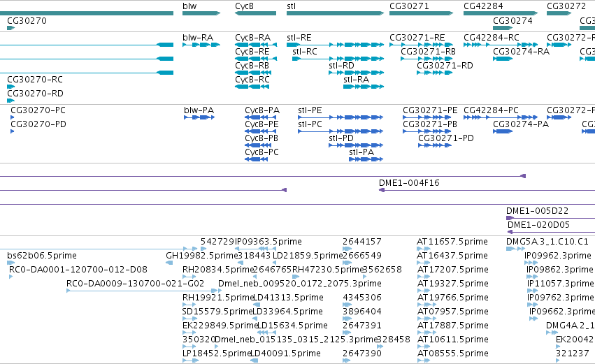Click the CG42284-PC protein label

pos(491,110)
